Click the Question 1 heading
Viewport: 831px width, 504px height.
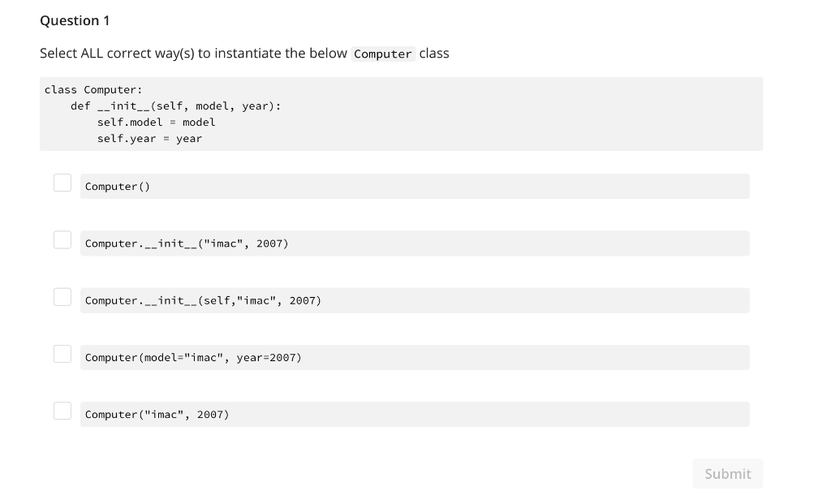click(75, 20)
